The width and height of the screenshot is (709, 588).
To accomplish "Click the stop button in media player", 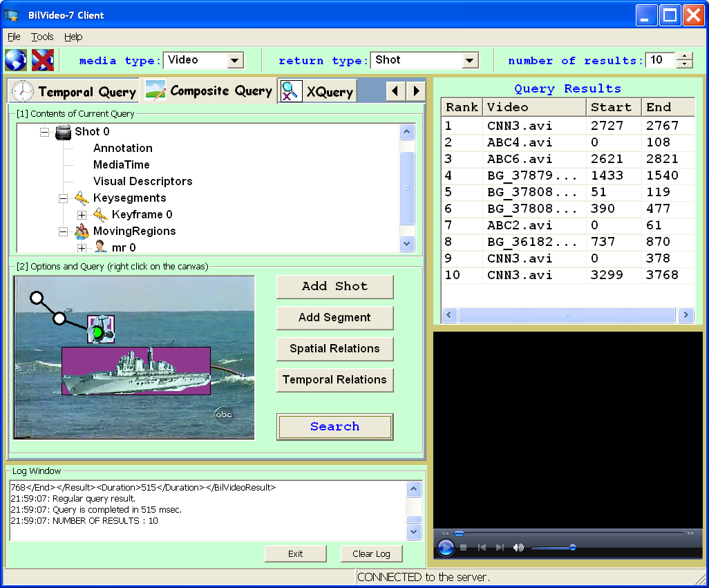I will coord(464,548).
